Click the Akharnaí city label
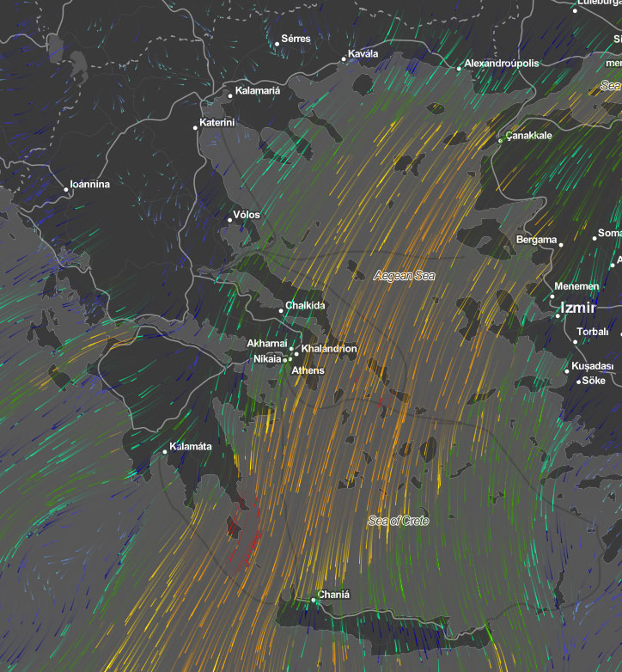Viewport: 622px width, 672px height. (267, 343)
